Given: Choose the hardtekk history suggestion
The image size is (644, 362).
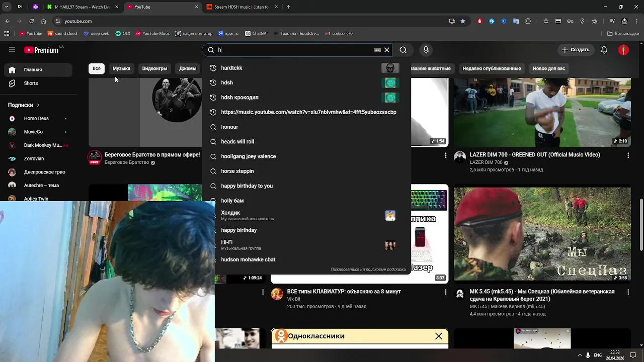Looking at the screenshot, I should click(x=306, y=68).
